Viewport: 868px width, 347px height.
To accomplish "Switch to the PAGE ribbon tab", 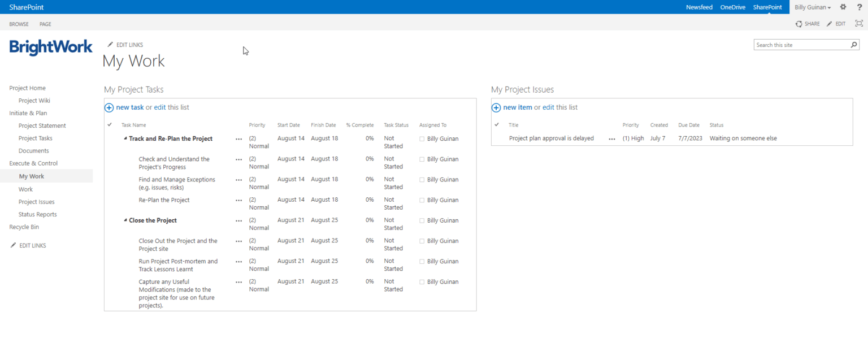I will (x=45, y=24).
